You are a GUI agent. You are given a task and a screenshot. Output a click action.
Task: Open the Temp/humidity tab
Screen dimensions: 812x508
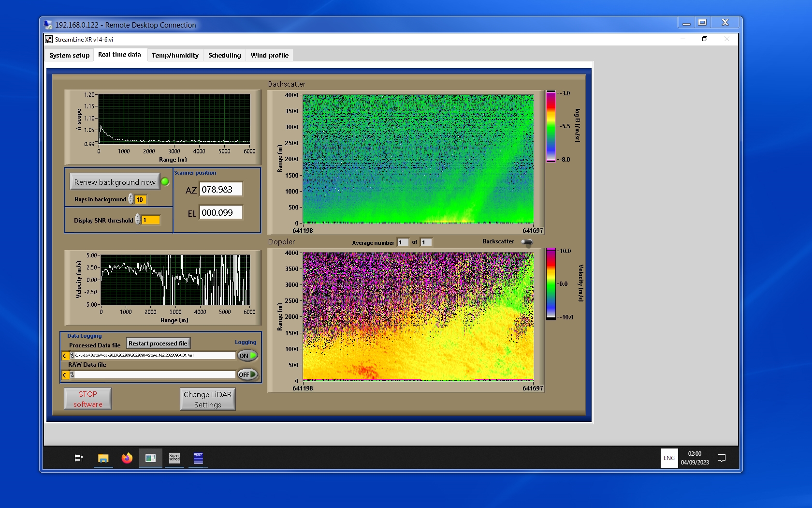pos(175,55)
